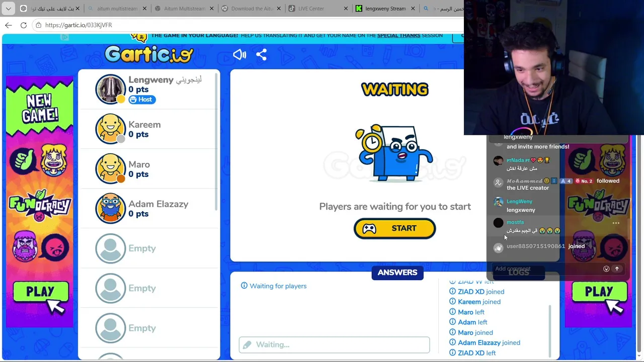
Task: Select the second Empty player slot
Action: [x=148, y=288]
